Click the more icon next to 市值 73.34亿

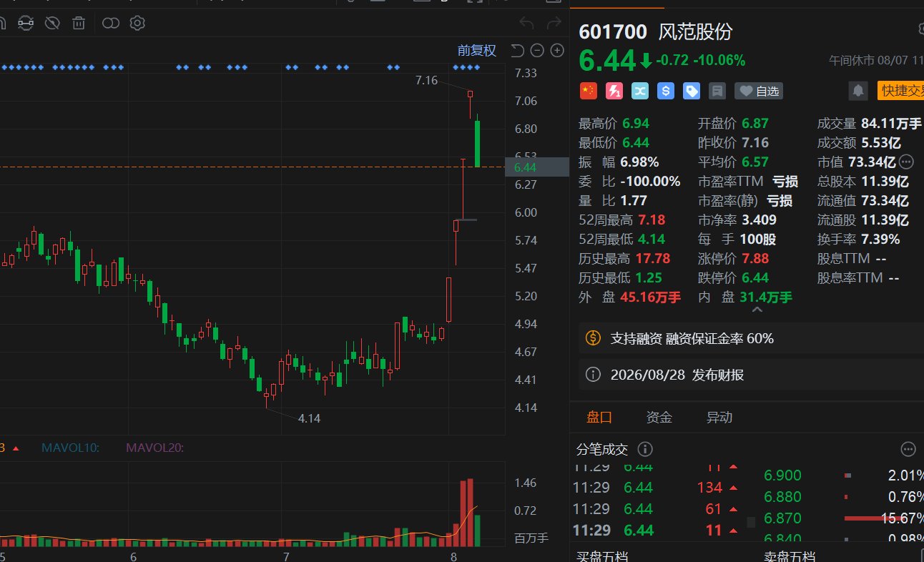(906, 162)
